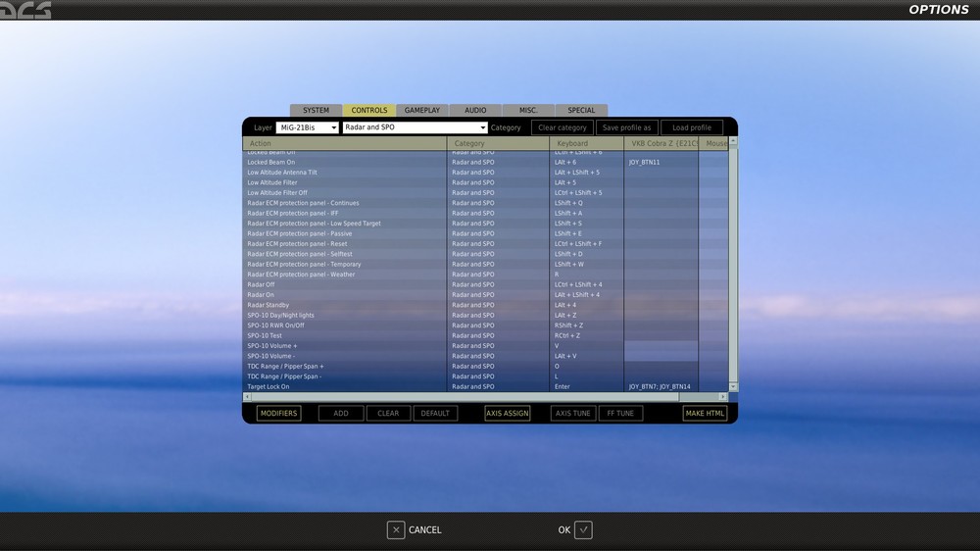The image size is (980, 551).
Task: Click the RShift + Z keyboard binding
Action: click(x=586, y=326)
